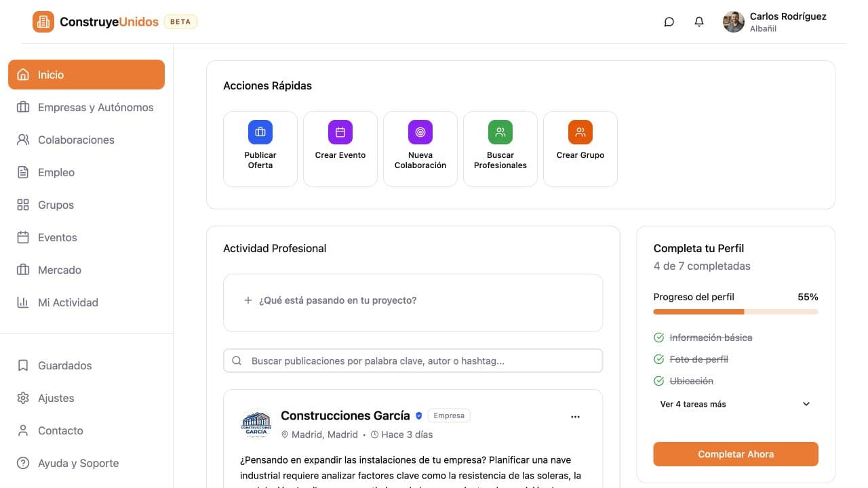Screen dimensions: 868x488
Task: Click the profile progress bar
Action: click(x=736, y=312)
